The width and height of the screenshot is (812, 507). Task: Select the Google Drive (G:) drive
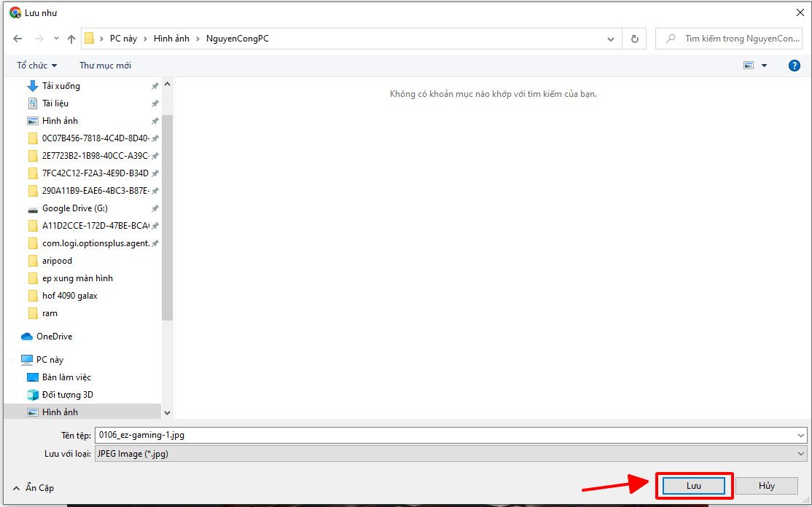73,208
